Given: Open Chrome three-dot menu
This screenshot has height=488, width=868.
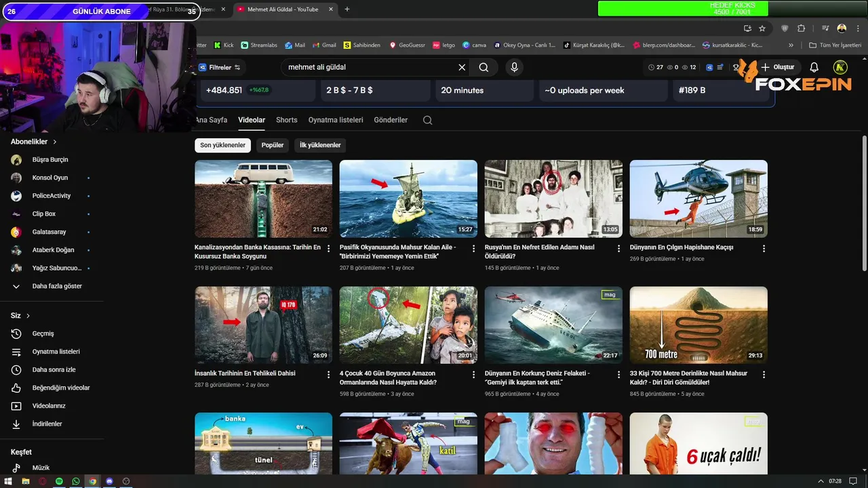Looking at the screenshot, I should click(x=858, y=28).
